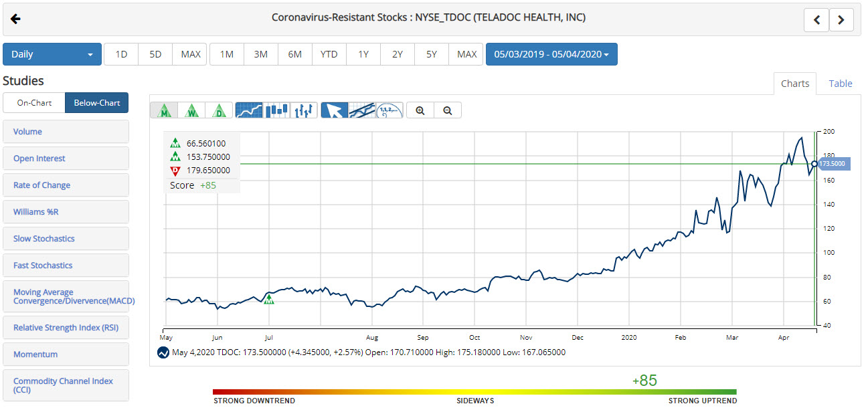Set chart range to 5Y
Screen dimensions: 868x418
[432, 54]
